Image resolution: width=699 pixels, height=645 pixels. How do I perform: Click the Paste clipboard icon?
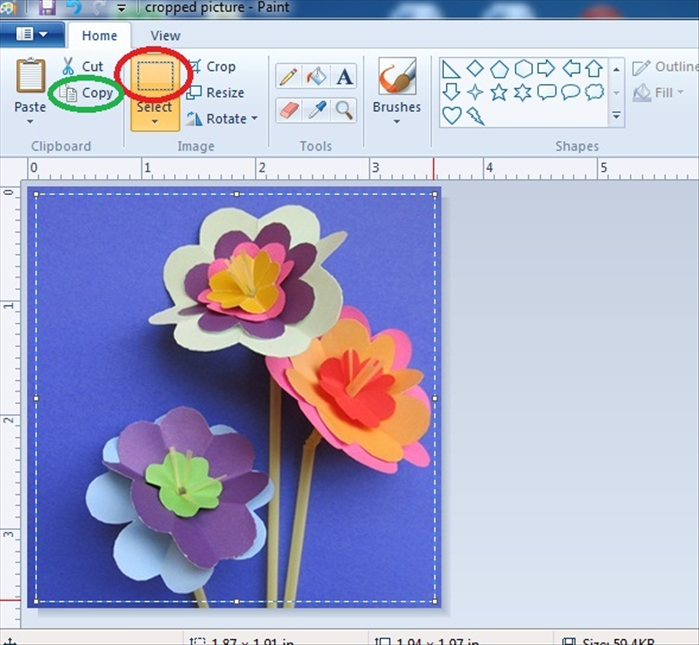coord(30,76)
